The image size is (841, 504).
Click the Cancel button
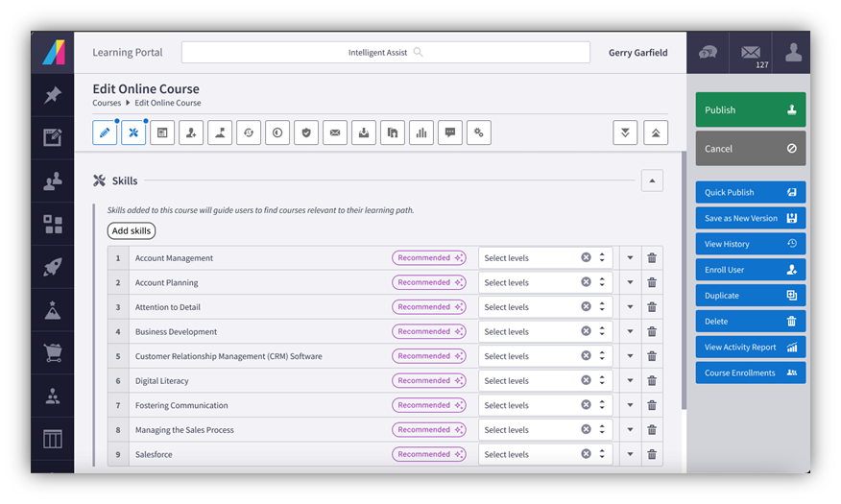point(751,149)
